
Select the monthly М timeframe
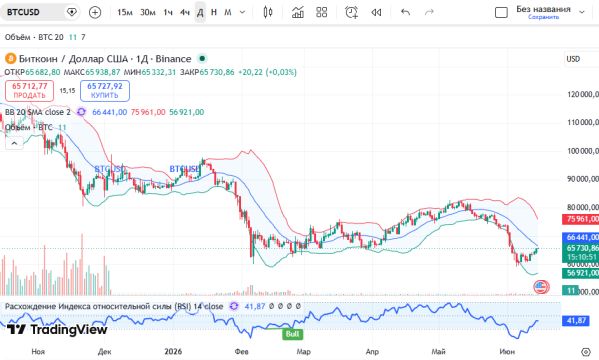tap(228, 12)
